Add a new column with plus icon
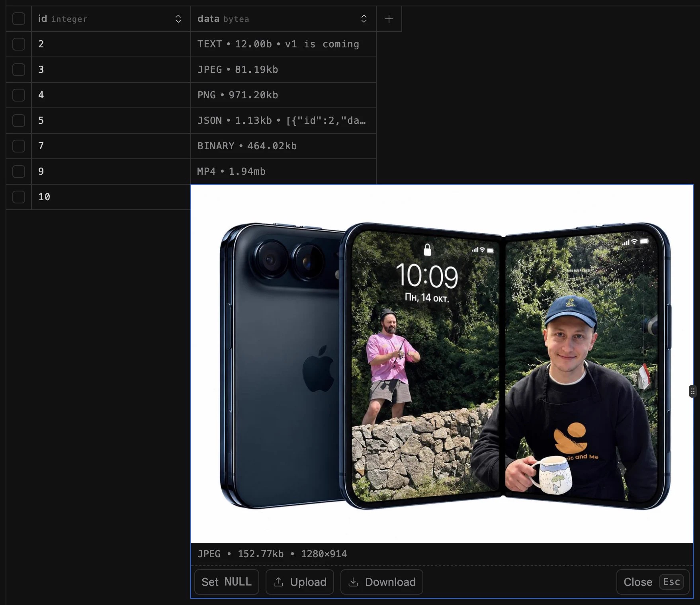The width and height of the screenshot is (700, 605). pyautogui.click(x=389, y=19)
